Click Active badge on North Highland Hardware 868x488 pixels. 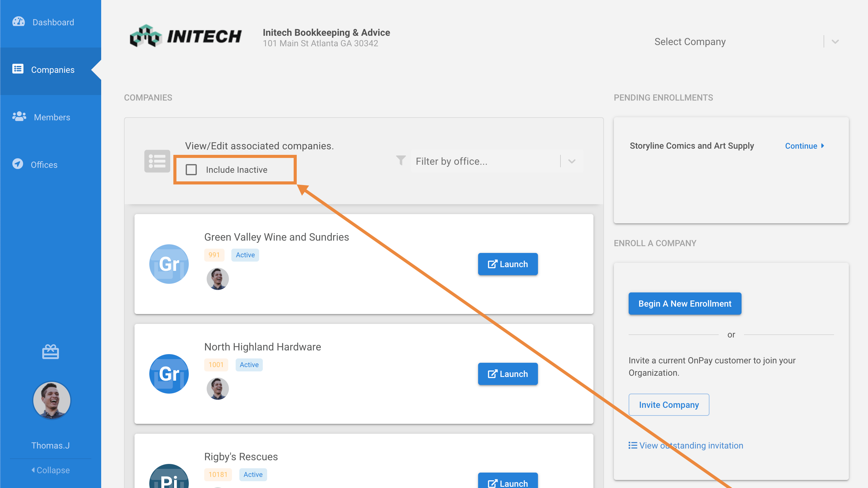point(249,365)
